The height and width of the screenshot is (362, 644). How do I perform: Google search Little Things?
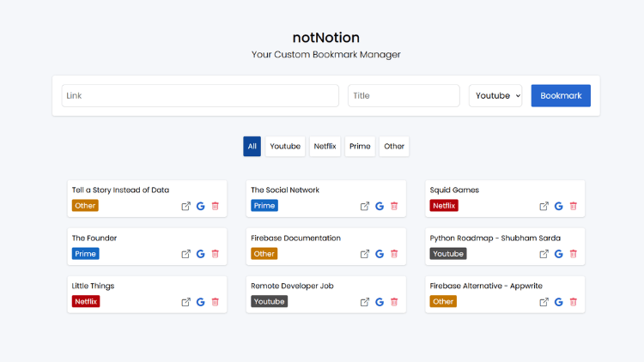(x=200, y=302)
